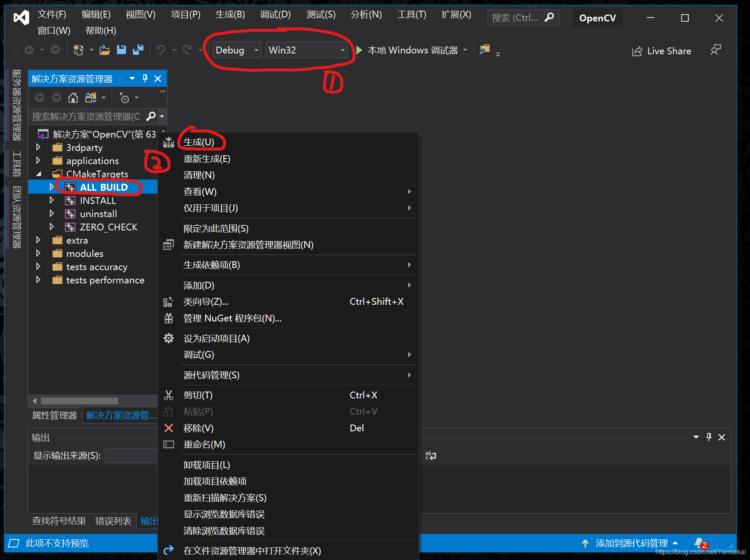Select 移除(V) menu entry
The height and width of the screenshot is (560, 750).
(289, 428)
